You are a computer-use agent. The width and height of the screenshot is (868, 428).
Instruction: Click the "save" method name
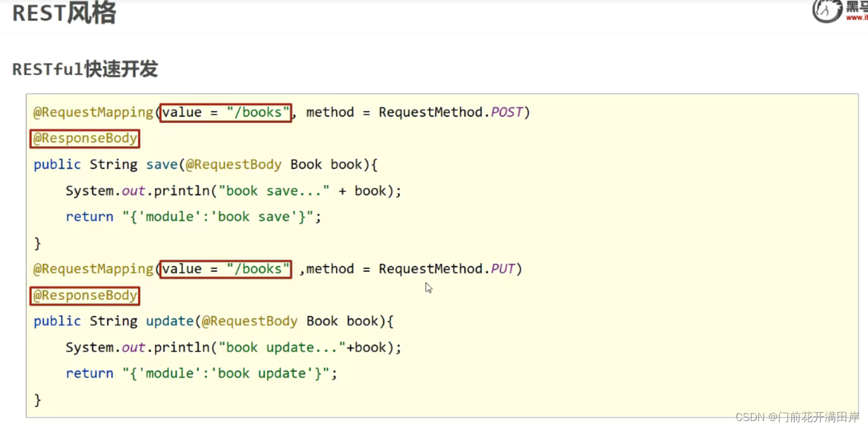coord(162,164)
